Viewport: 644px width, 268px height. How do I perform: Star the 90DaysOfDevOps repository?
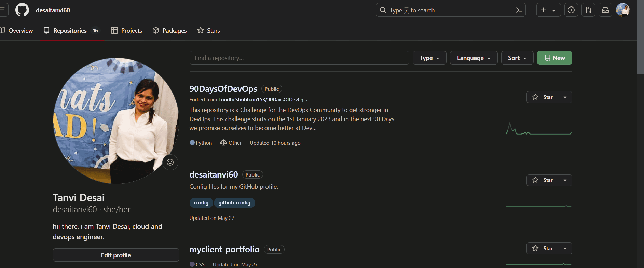[542, 97]
